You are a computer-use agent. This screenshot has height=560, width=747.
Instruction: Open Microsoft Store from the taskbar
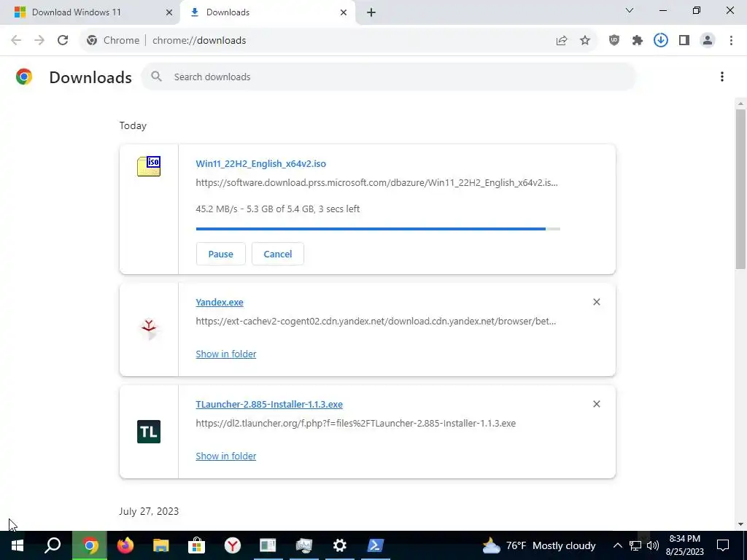coord(196,545)
